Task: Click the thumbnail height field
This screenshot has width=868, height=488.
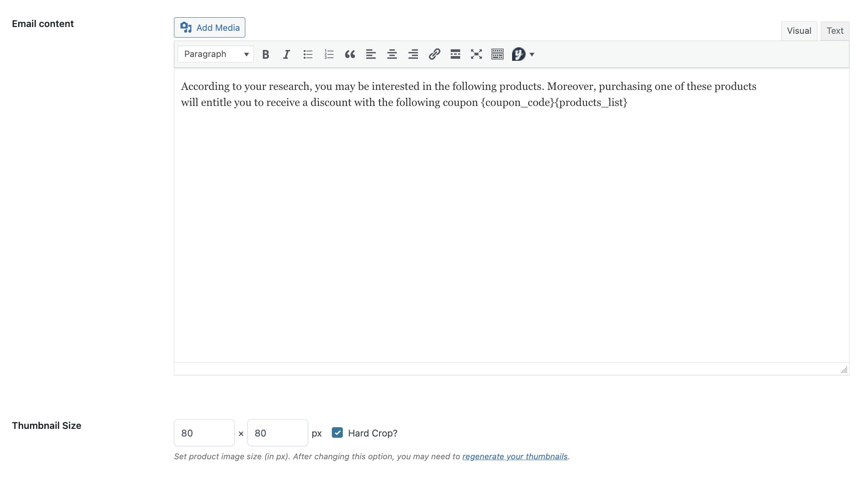Action: [x=278, y=433]
